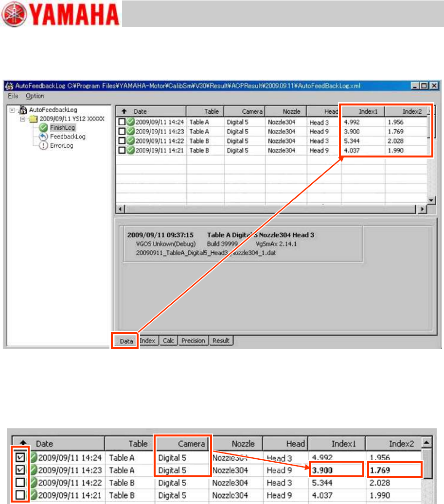Select the 20090911_TableA_Digital5 .dat filename text
This screenshot has width=444, height=504.
coord(206,253)
